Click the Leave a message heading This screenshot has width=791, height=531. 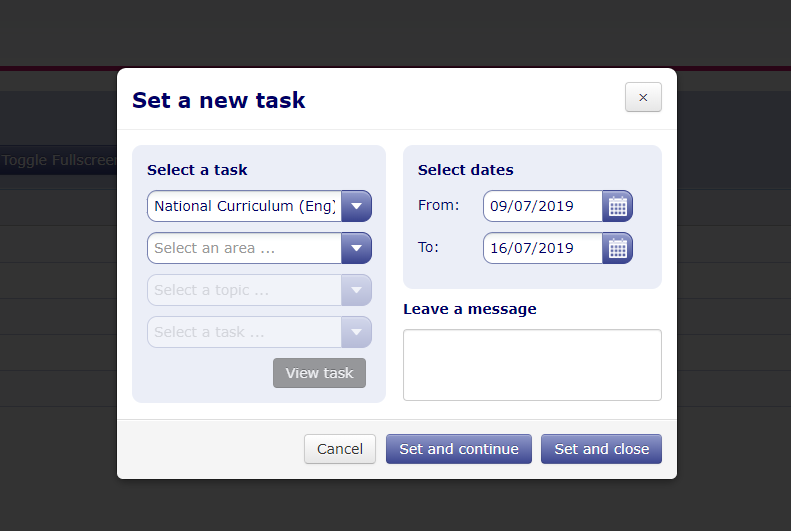click(470, 309)
